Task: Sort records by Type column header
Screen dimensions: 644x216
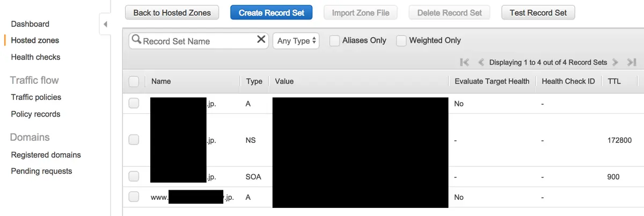Action: click(254, 81)
